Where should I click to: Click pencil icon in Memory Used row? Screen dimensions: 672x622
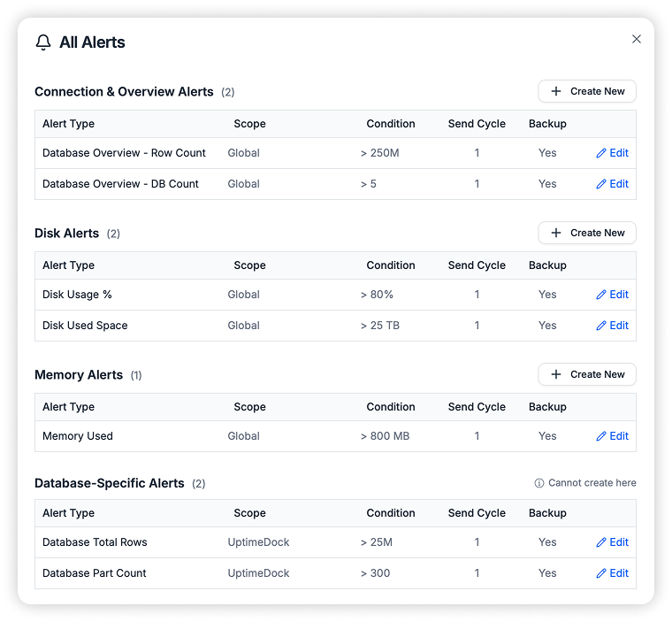point(601,436)
